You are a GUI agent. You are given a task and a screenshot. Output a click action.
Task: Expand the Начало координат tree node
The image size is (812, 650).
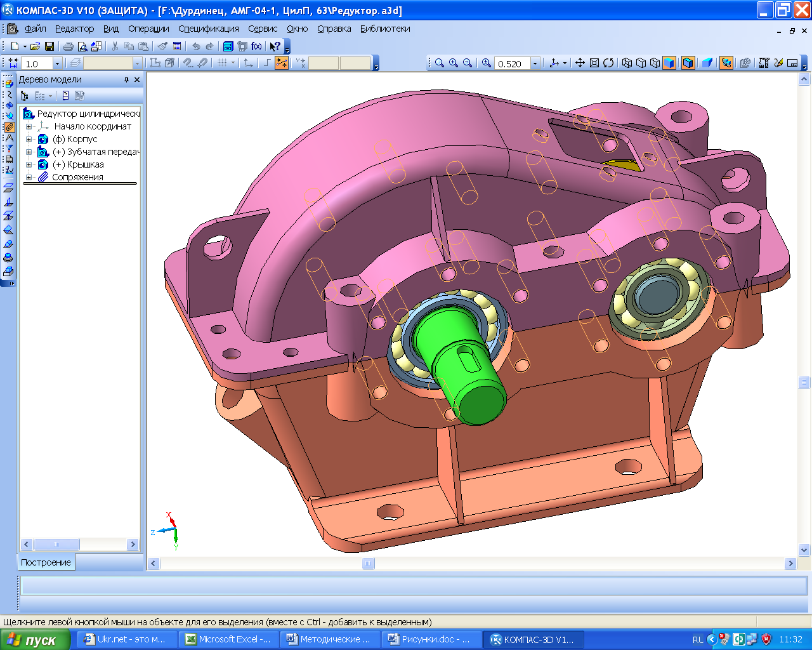[x=29, y=126]
